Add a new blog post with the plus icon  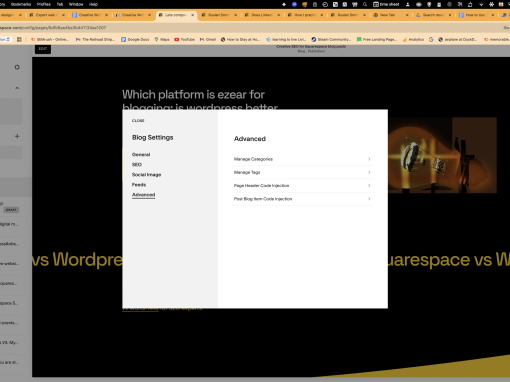[x=17, y=136]
